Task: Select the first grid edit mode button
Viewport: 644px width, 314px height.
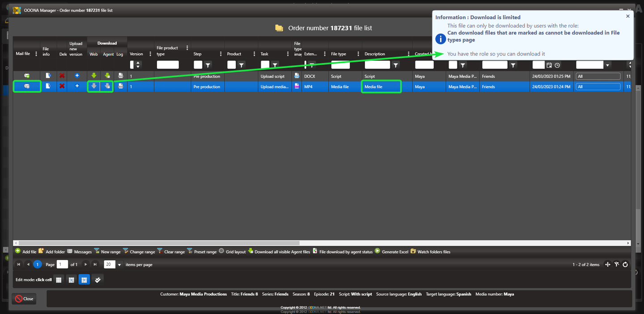Action: tap(59, 280)
